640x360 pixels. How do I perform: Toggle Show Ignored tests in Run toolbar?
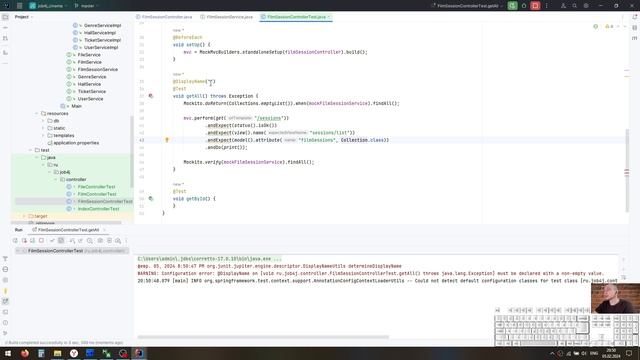point(61,241)
